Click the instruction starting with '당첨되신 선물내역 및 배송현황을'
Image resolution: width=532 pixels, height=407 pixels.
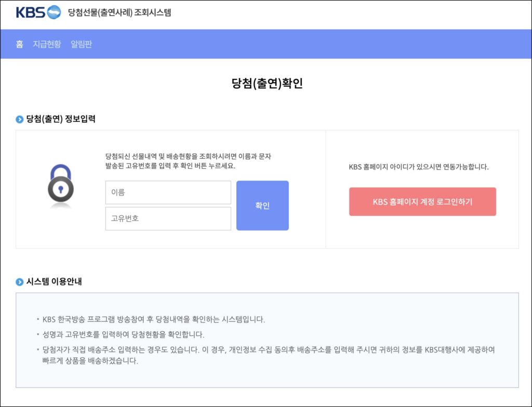click(188, 161)
